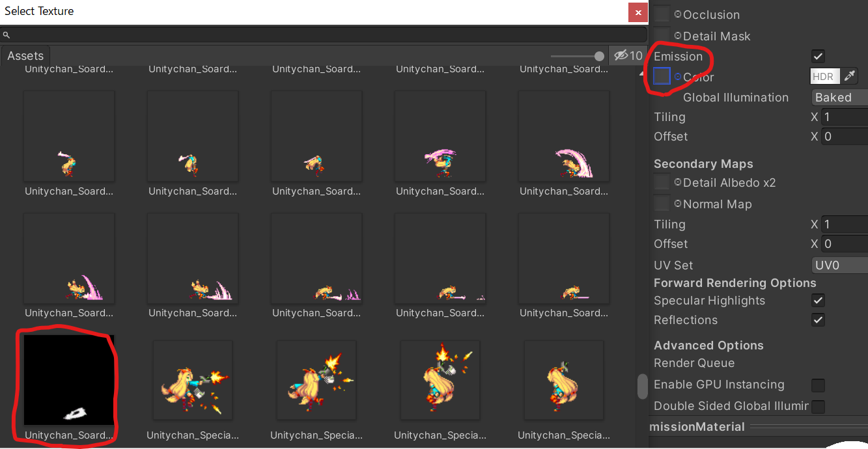
Task: Open the UV Set UV0 dropdown
Action: (x=840, y=265)
